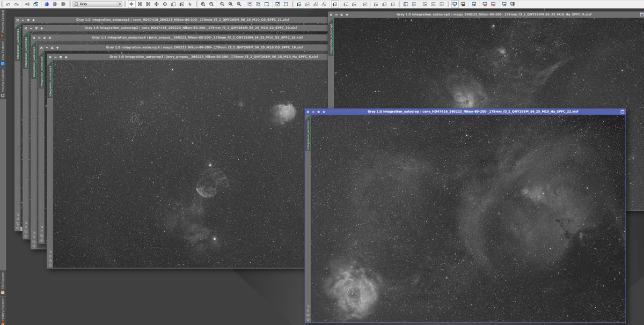Select the integration_autocrop1 vertical view tab
Image resolution: width=644 pixels, height=325 pixels.
[x=17, y=41]
